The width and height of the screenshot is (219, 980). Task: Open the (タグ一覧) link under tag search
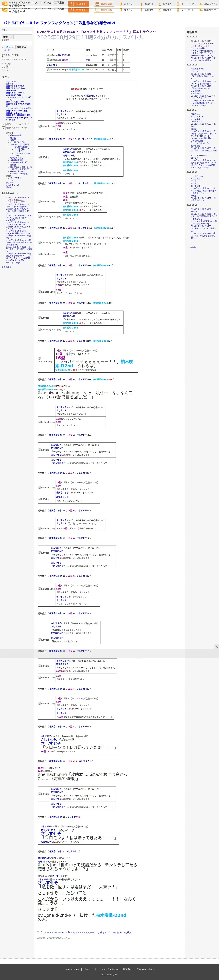pyautogui.click(x=6, y=50)
